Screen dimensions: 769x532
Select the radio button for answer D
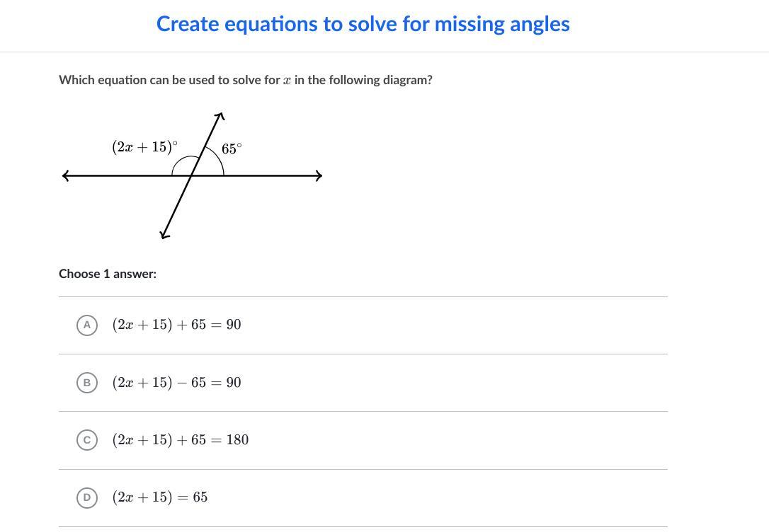(x=86, y=497)
